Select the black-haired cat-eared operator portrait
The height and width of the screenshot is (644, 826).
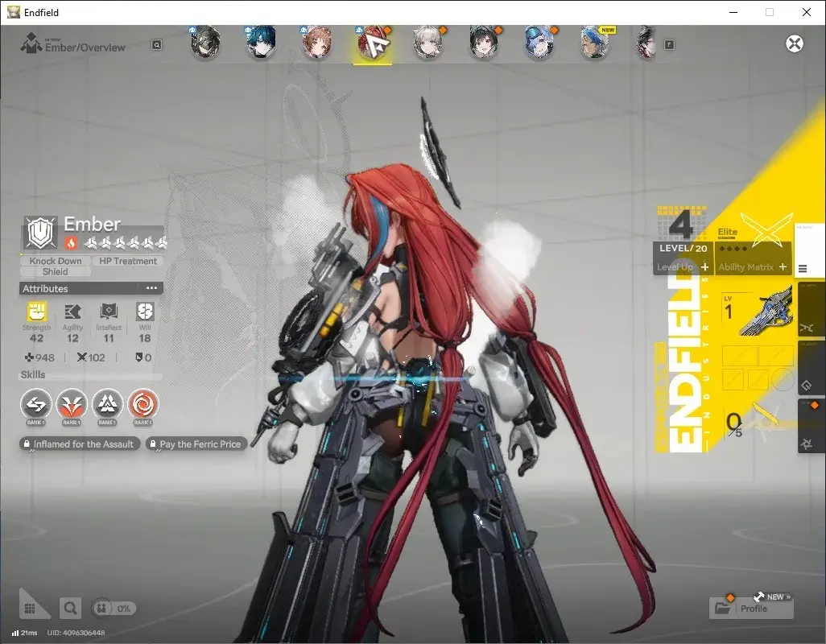click(484, 43)
